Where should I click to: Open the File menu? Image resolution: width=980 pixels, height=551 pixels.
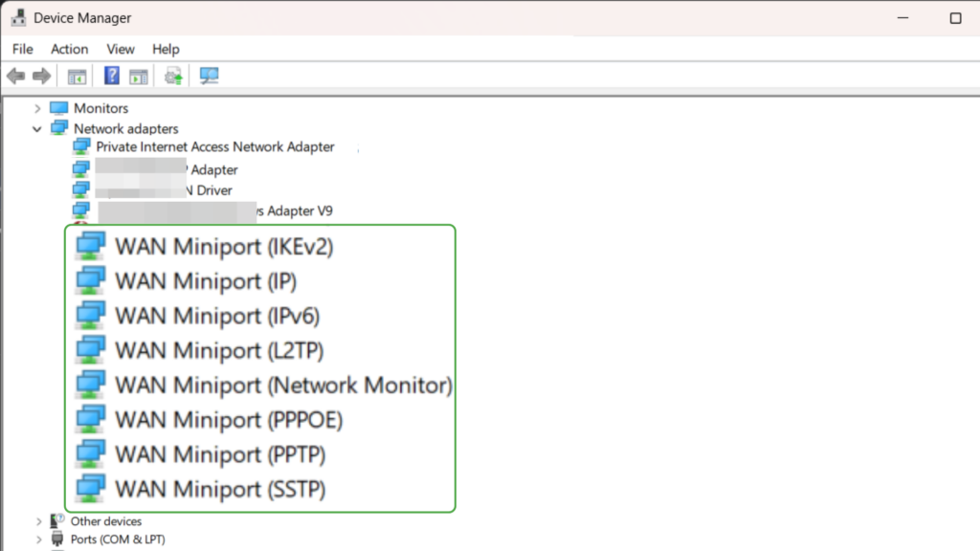coord(23,49)
